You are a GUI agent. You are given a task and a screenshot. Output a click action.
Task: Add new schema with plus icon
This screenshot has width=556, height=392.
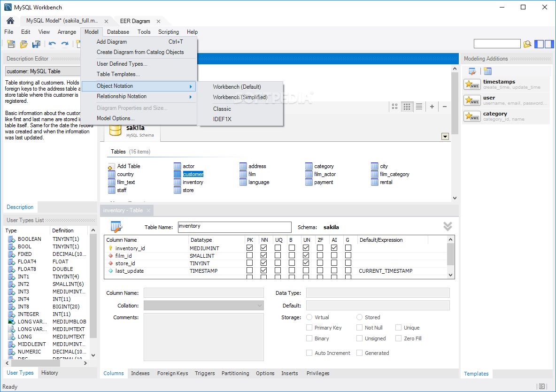[432, 106]
